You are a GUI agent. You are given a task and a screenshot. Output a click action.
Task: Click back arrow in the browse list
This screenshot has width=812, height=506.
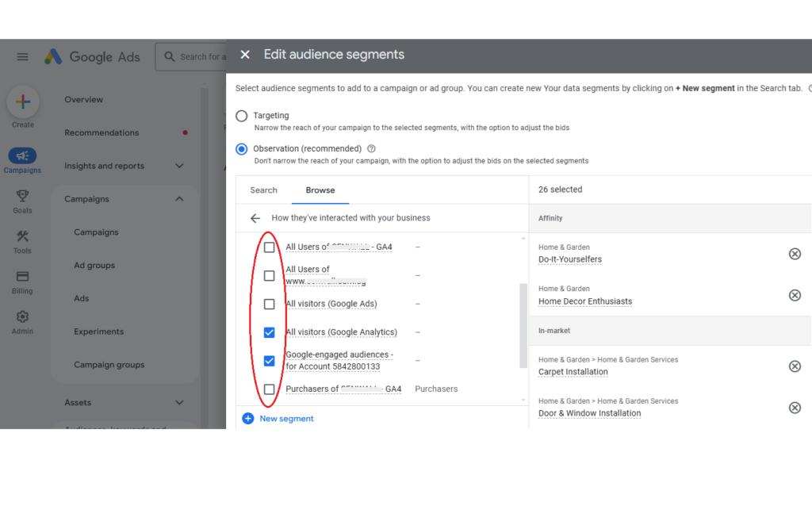(x=255, y=218)
